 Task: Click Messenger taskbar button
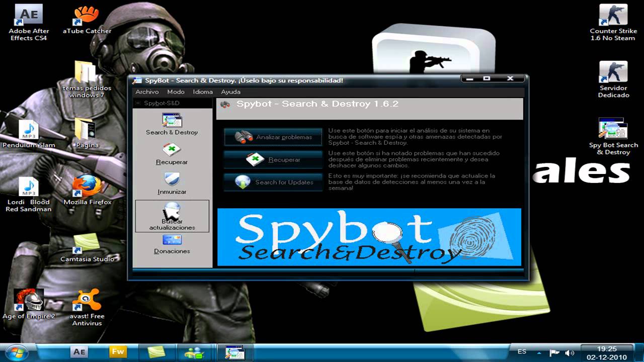pyautogui.click(x=194, y=352)
